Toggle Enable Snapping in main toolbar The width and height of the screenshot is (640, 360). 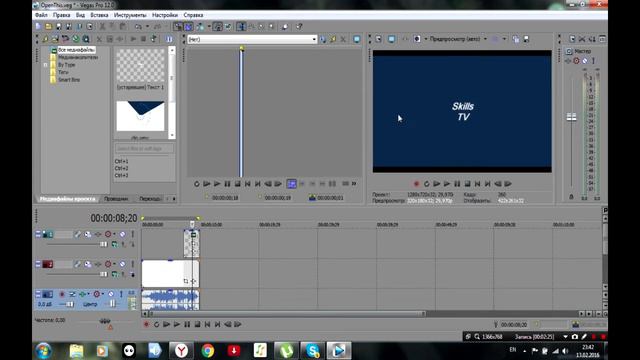tap(178, 27)
